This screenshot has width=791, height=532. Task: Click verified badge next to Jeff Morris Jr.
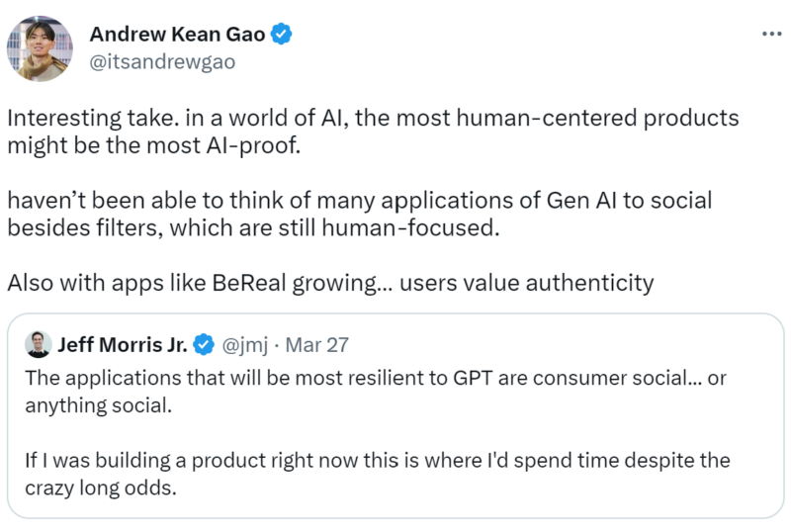click(204, 345)
